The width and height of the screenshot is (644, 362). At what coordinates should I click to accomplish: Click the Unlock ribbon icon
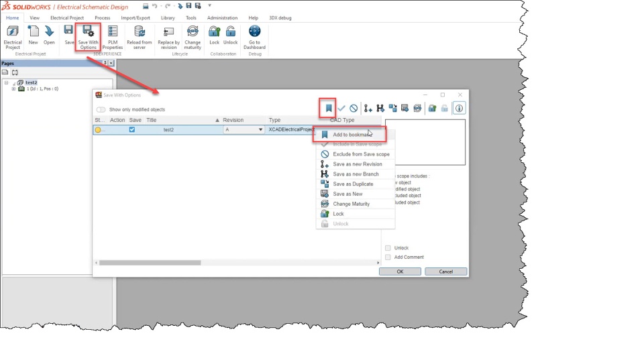click(x=230, y=32)
